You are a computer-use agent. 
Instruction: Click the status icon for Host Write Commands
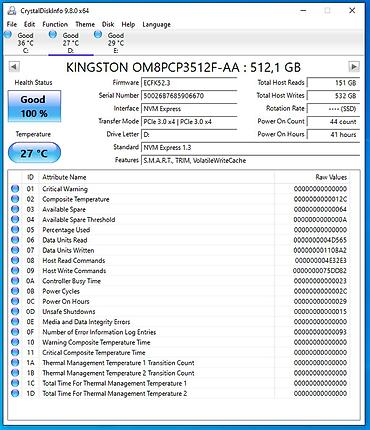click(x=15, y=271)
